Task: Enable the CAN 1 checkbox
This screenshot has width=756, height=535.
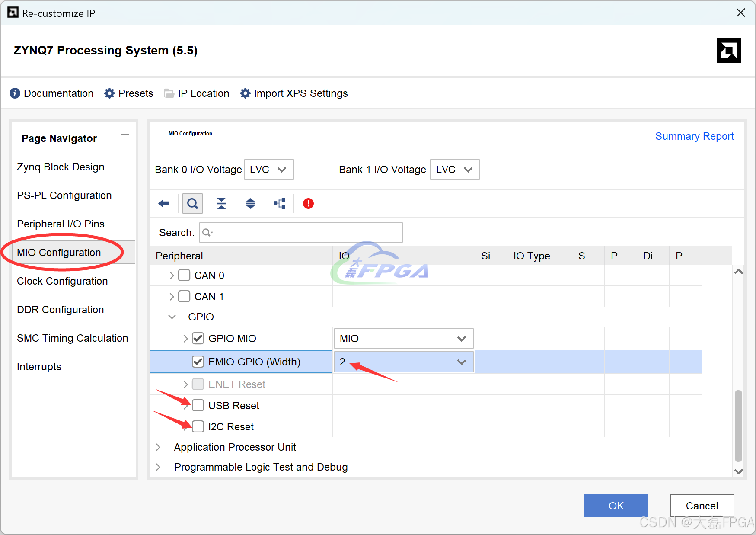Action: click(184, 296)
